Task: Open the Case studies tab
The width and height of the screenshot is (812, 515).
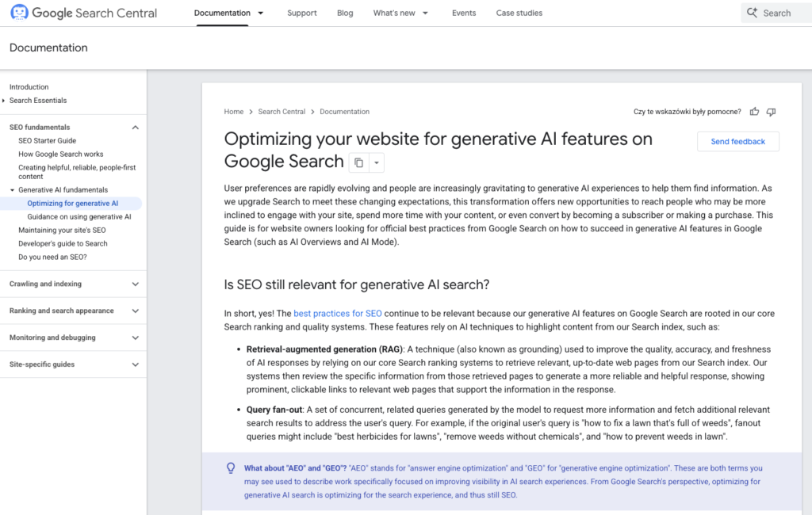Action: [x=519, y=13]
